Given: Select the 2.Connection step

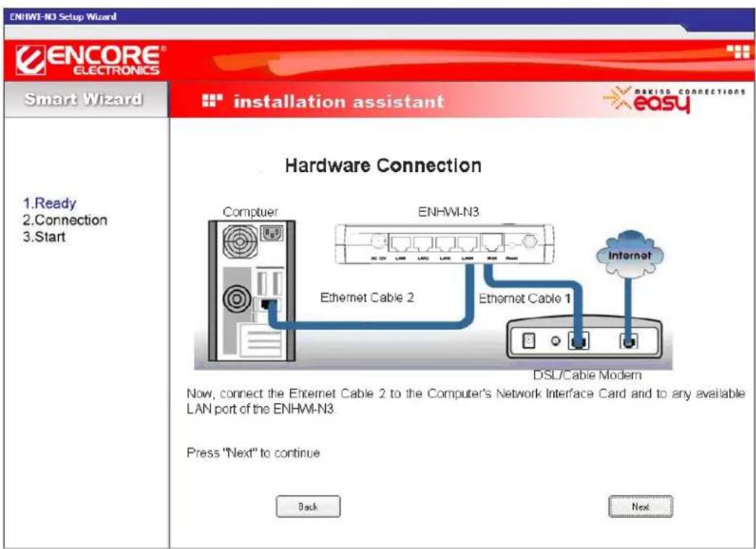Looking at the screenshot, I should point(65,220).
